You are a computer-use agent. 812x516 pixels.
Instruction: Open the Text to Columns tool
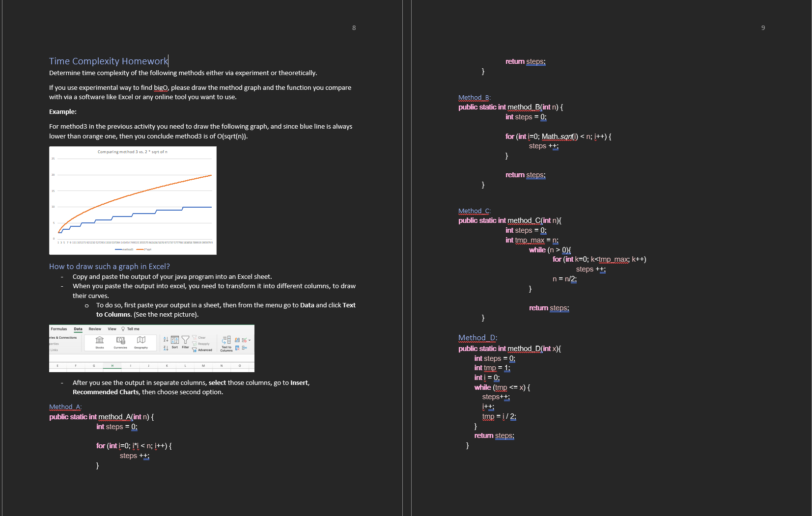point(226,343)
